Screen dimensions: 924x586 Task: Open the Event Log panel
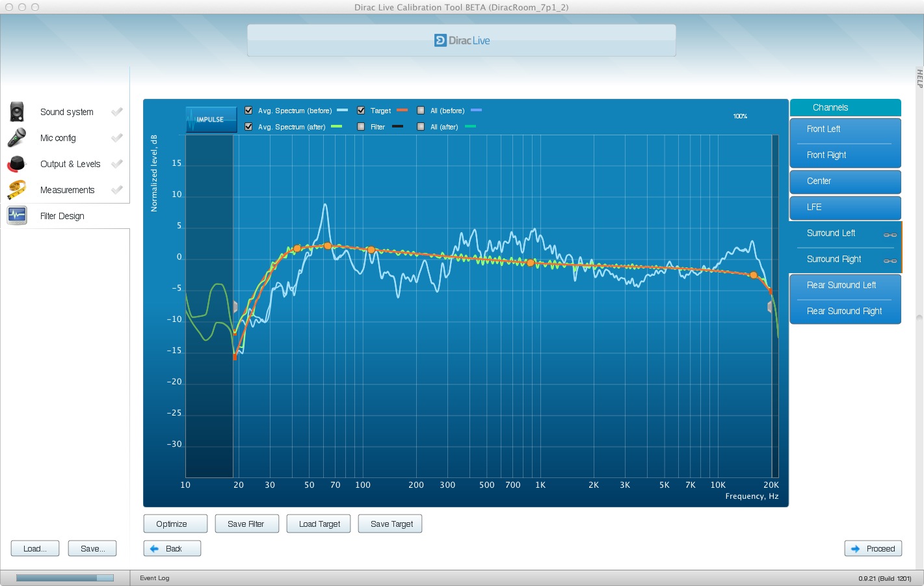click(154, 578)
